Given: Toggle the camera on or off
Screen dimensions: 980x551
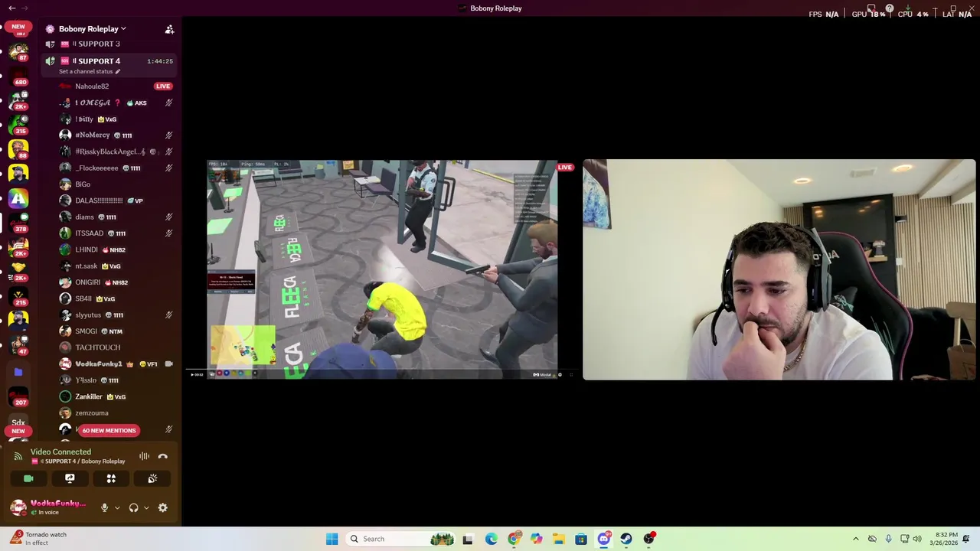Looking at the screenshot, I should click(28, 478).
